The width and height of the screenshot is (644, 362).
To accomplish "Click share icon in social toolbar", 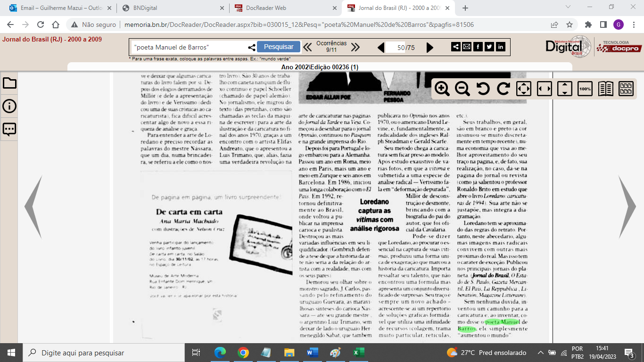I will (x=456, y=47).
